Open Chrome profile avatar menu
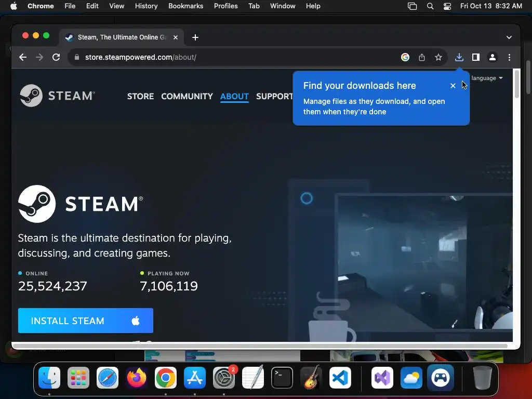Viewport: 532px width, 399px height. 493,57
